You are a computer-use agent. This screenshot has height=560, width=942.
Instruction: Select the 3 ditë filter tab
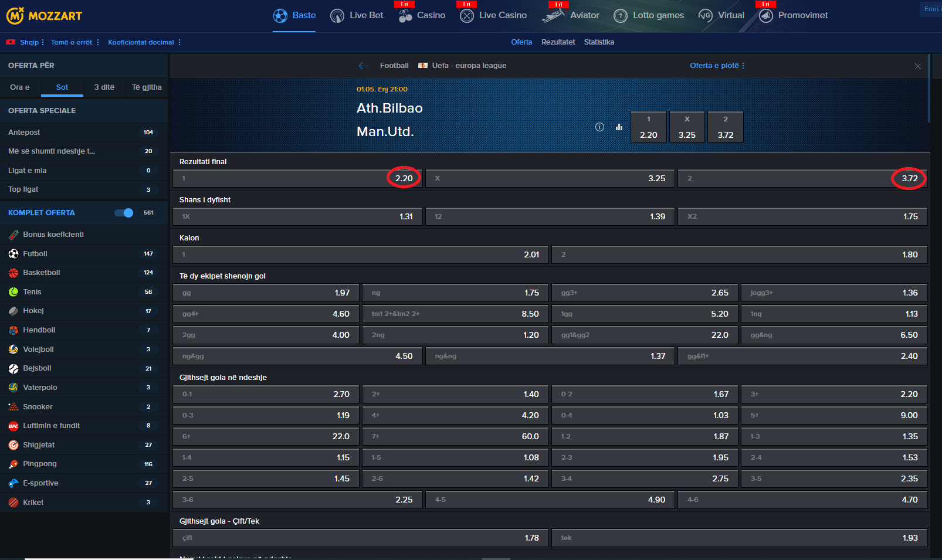pyautogui.click(x=104, y=87)
